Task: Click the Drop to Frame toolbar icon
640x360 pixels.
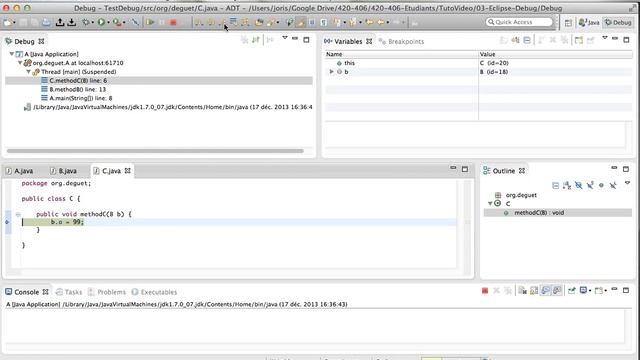Action: click(233, 21)
